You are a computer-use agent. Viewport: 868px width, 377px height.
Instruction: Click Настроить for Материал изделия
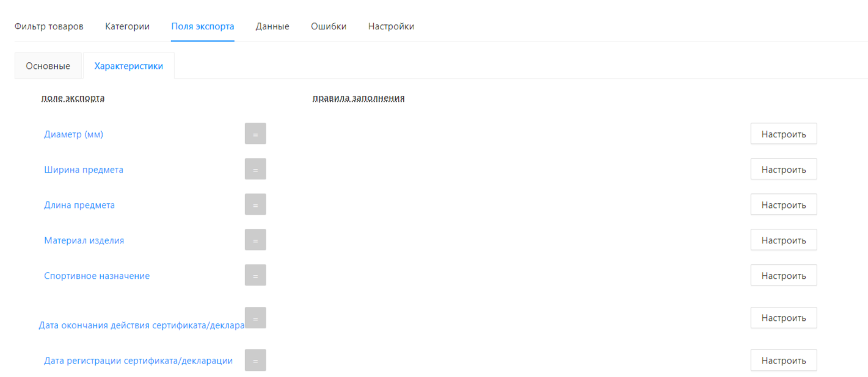[x=783, y=240]
